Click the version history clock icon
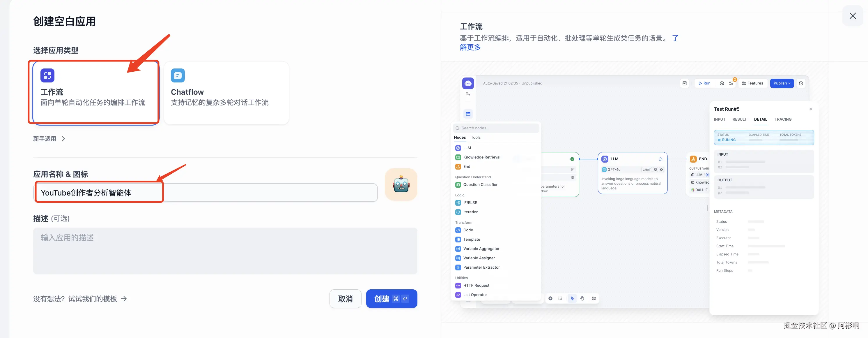The height and width of the screenshot is (338, 868). 800,83
